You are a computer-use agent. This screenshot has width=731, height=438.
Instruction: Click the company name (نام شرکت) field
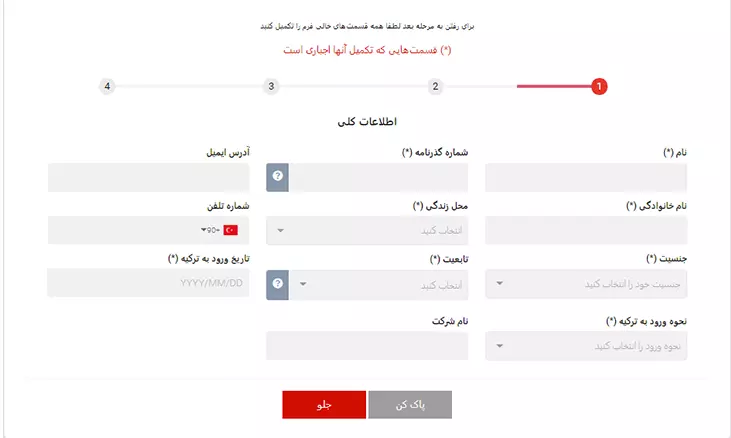tap(366, 346)
